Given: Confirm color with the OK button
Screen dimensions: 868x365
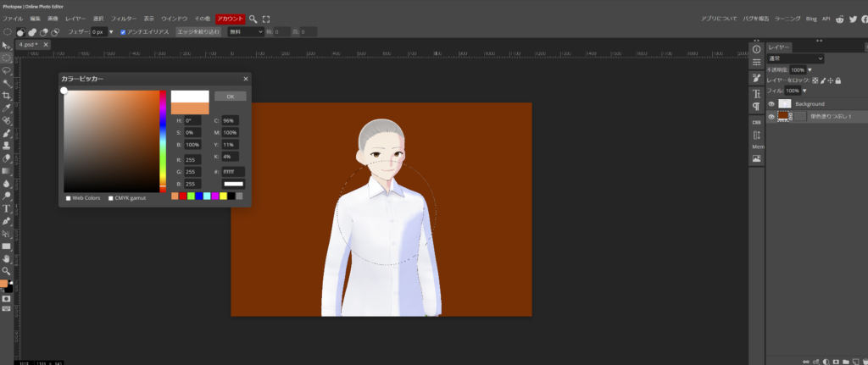Looking at the screenshot, I should 230,96.
